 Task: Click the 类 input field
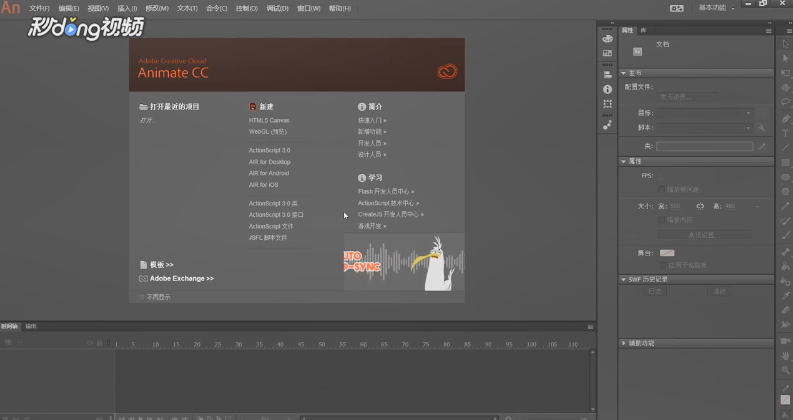[704, 146]
